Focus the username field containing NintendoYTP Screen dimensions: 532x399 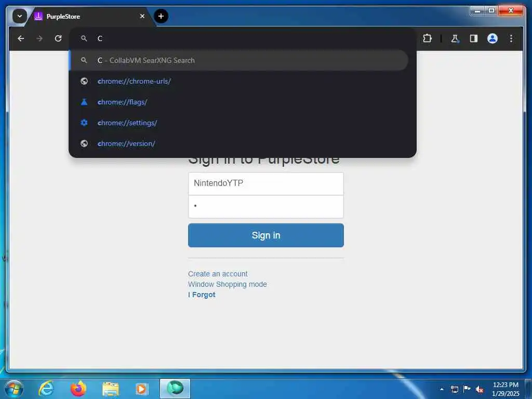(266, 183)
